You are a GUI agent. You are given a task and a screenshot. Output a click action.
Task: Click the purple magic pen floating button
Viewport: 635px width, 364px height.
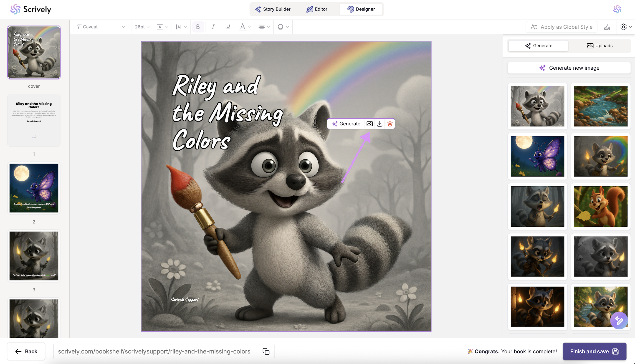(x=619, y=321)
